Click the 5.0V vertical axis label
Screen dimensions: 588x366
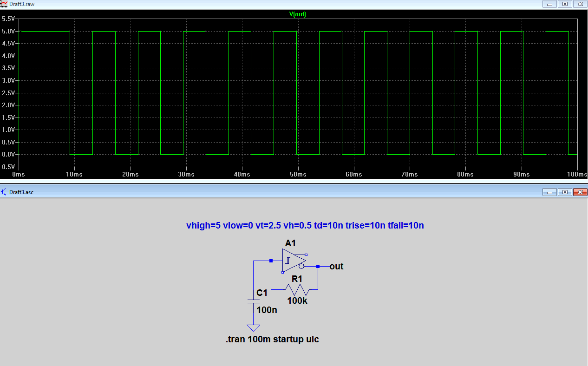8,31
